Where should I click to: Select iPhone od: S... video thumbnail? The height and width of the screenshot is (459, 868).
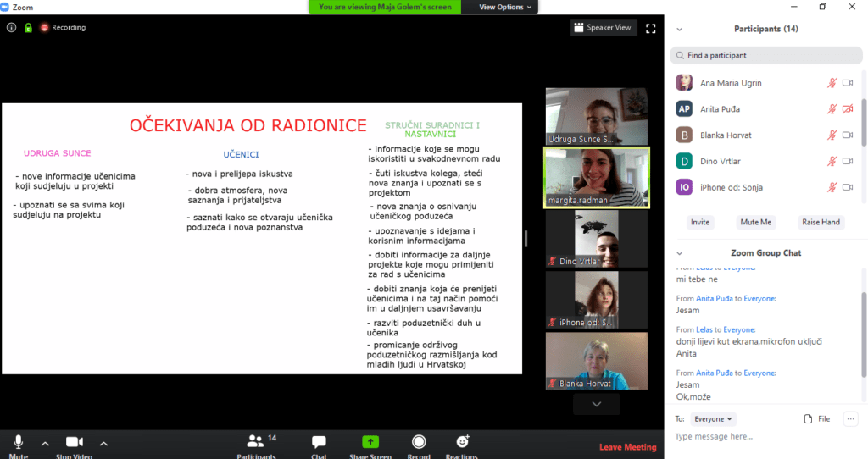click(596, 300)
